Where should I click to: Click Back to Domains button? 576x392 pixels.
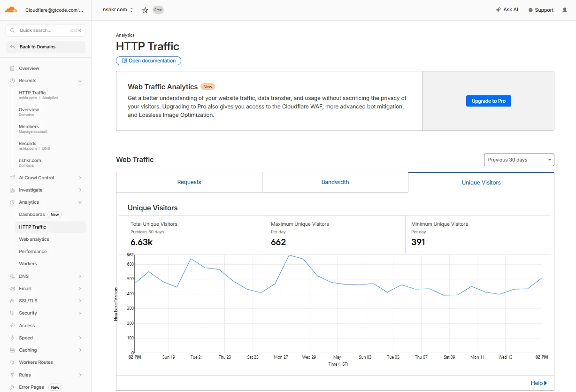click(x=46, y=47)
